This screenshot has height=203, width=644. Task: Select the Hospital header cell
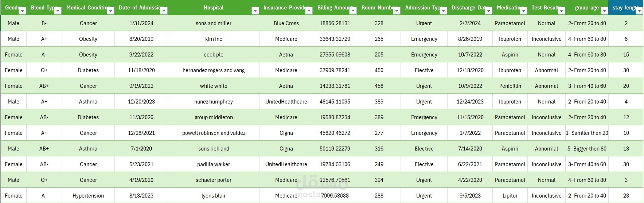tap(214, 7)
